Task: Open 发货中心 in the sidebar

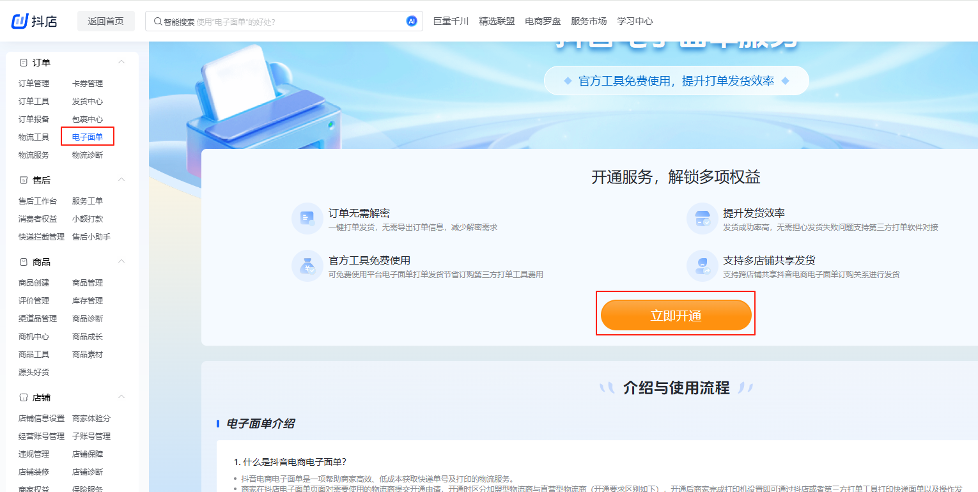Action: [x=87, y=101]
